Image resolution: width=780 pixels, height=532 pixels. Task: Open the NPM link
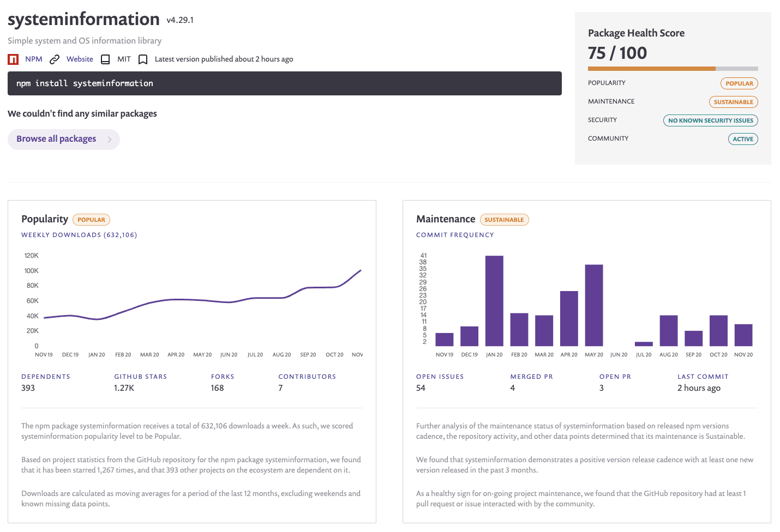pos(33,59)
